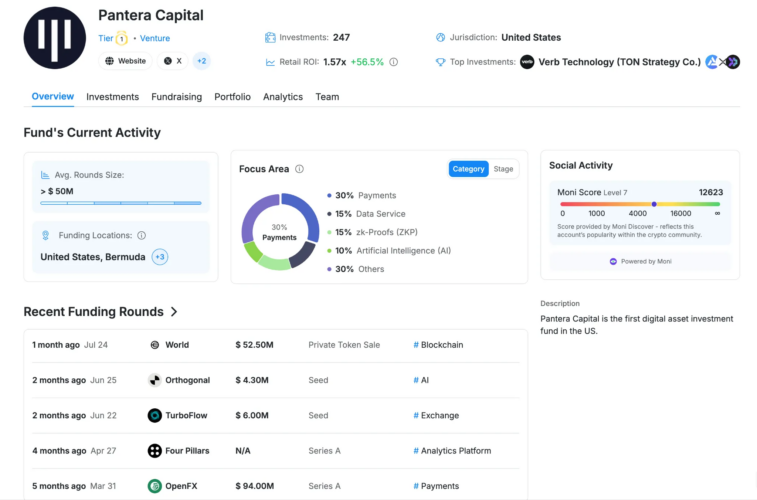Select the 15% zk-Proofs (ZKP) legend entry
The image size is (757, 500).
pos(372,232)
